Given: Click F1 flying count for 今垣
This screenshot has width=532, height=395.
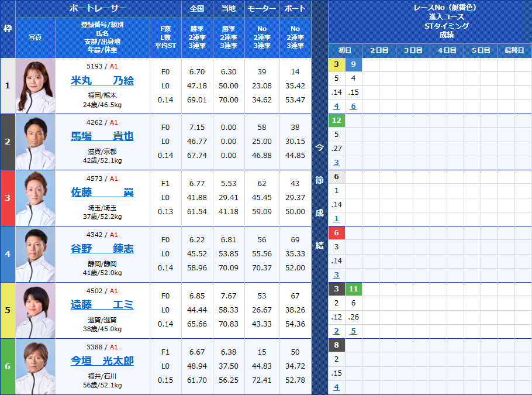Looking at the screenshot, I should click(x=165, y=352).
